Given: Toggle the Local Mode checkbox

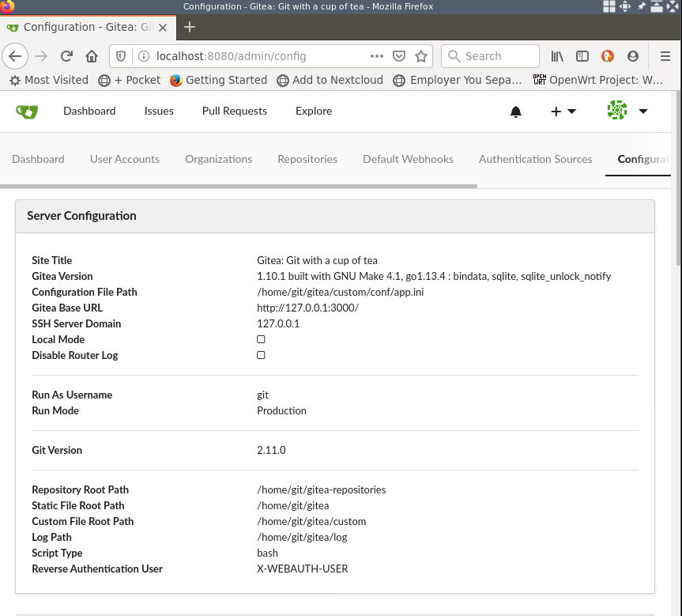Looking at the screenshot, I should point(261,338).
